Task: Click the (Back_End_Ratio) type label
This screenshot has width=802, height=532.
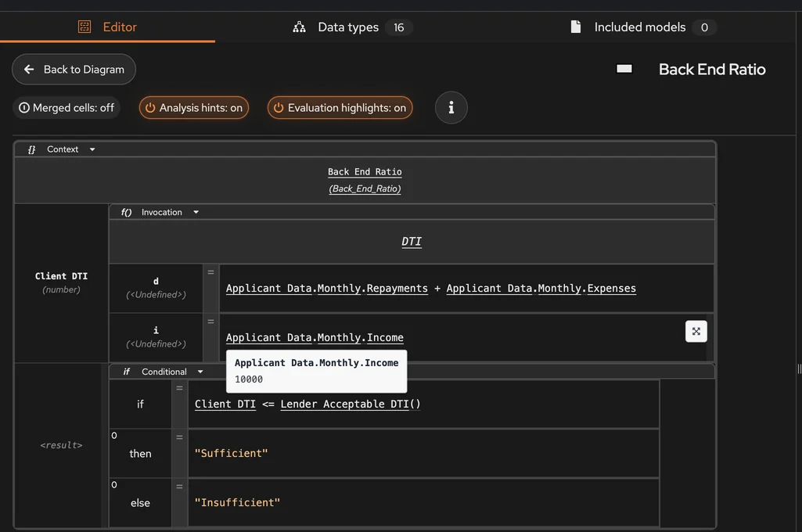Action: [365, 189]
